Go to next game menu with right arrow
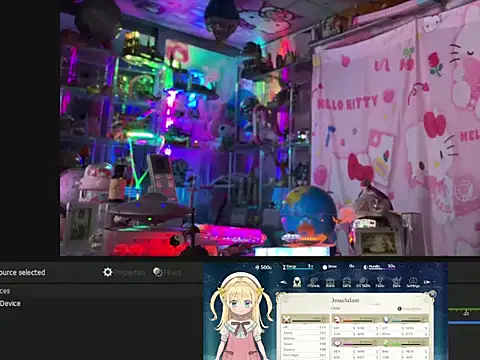The height and width of the screenshot is (360, 480). 427,282
